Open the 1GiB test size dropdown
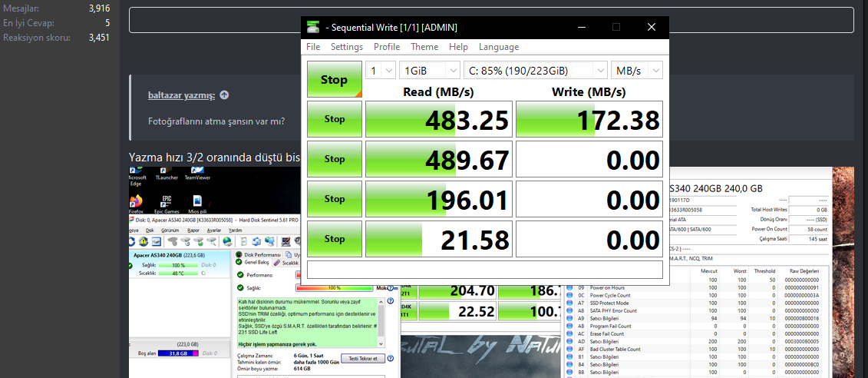Image resolution: width=868 pixels, height=378 pixels. click(x=430, y=71)
